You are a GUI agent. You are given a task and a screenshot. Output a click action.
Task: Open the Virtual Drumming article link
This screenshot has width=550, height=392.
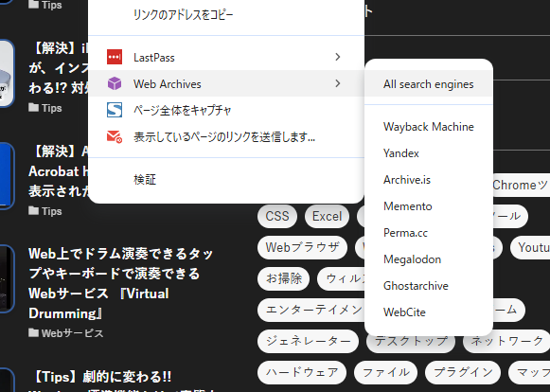point(121,283)
